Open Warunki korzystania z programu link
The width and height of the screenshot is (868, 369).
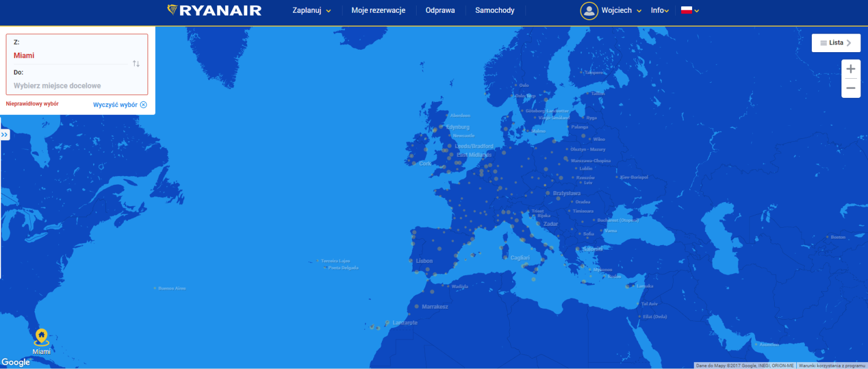[832, 366]
